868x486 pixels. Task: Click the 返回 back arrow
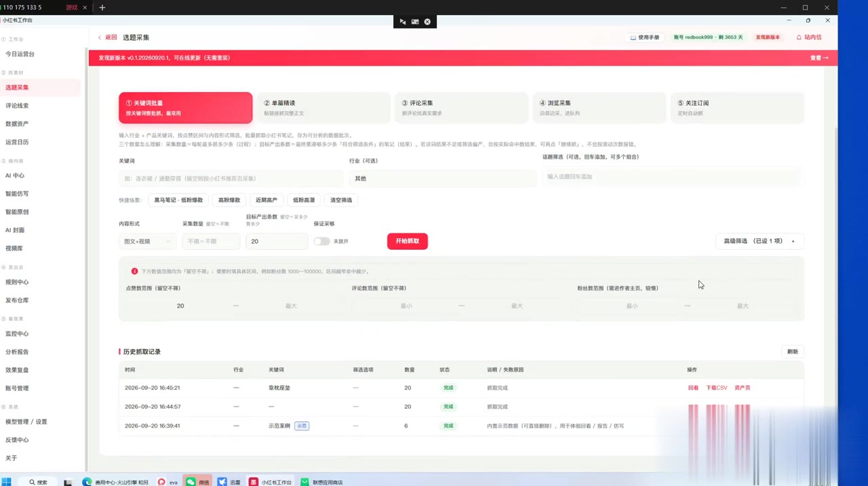pos(100,37)
